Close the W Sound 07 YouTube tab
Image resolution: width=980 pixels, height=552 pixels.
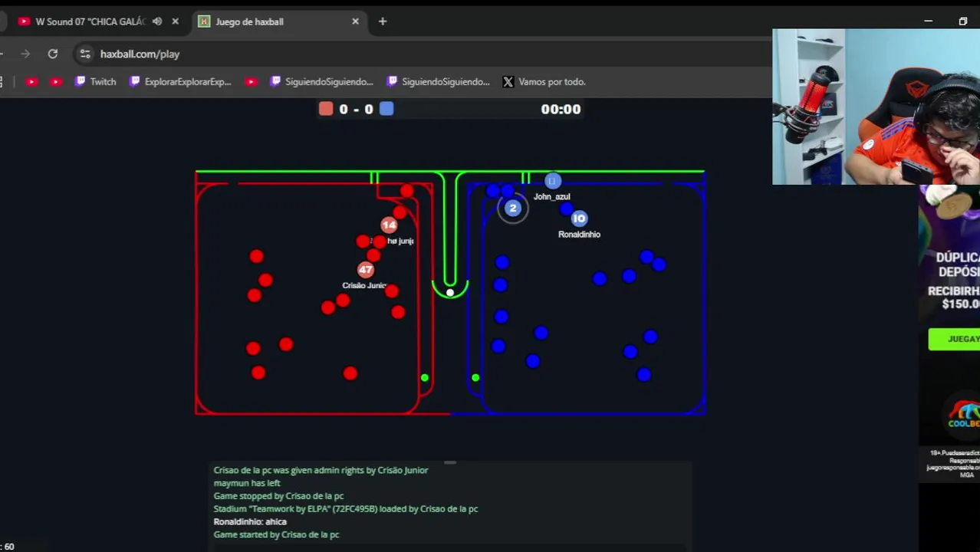point(175,21)
